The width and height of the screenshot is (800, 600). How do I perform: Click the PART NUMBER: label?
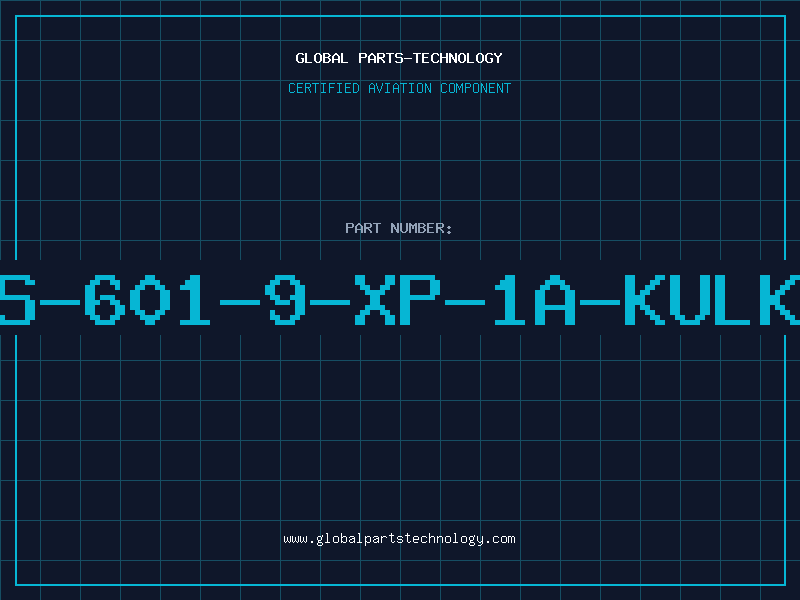(399, 228)
